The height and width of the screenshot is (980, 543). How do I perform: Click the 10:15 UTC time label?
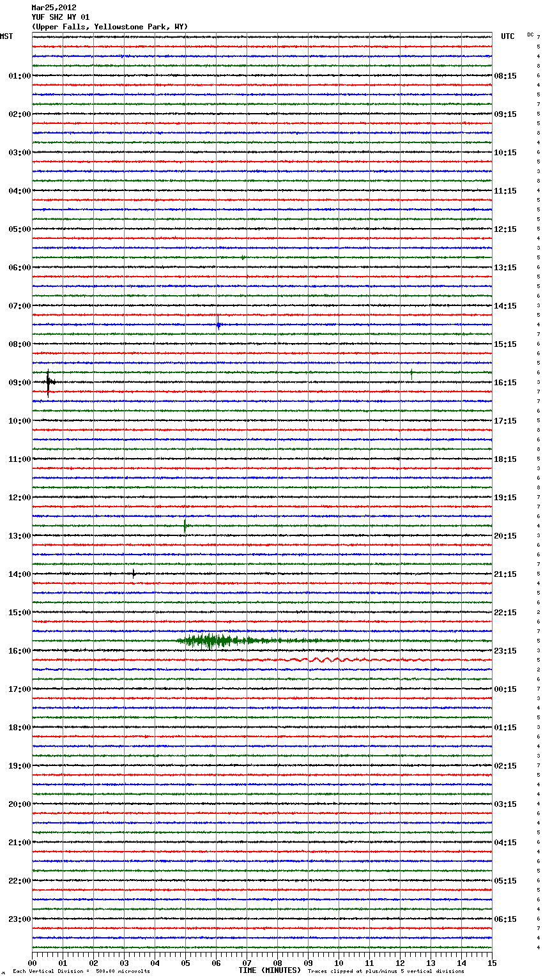click(x=505, y=153)
